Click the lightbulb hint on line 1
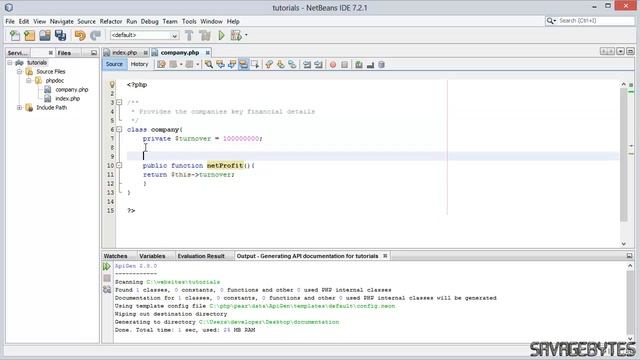640x360 pixels. [112, 84]
